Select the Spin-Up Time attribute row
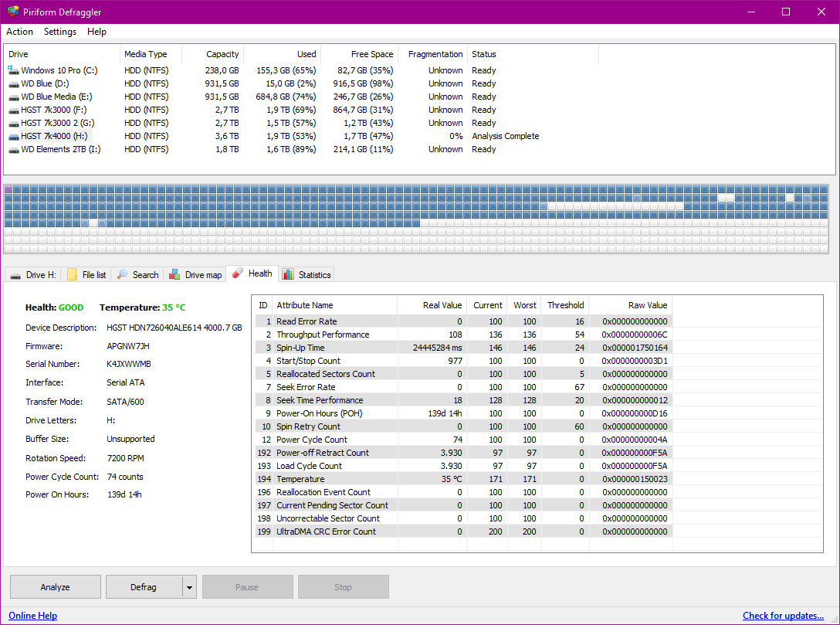The width and height of the screenshot is (840, 625). coord(463,348)
